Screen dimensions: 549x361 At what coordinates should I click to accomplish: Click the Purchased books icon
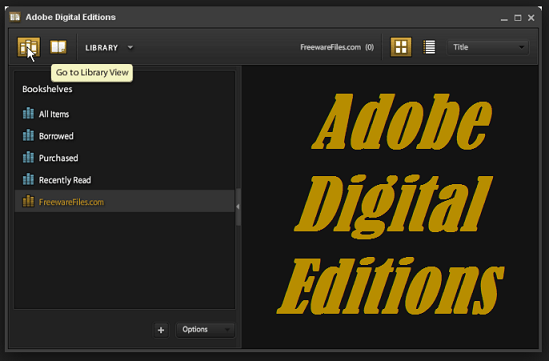click(28, 157)
